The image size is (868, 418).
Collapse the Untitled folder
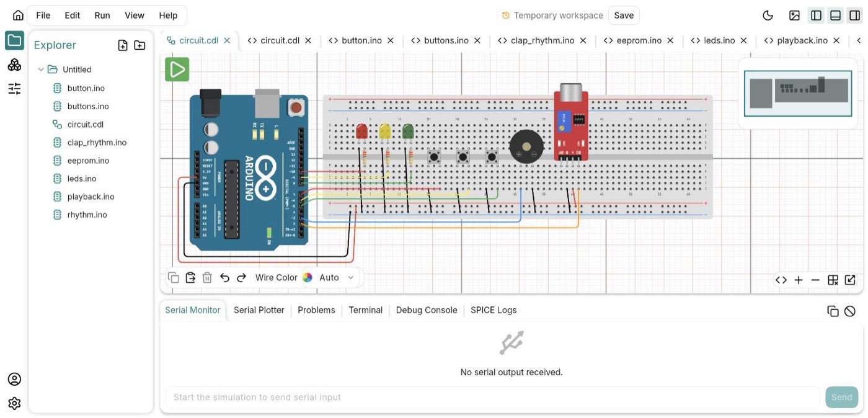tap(41, 69)
